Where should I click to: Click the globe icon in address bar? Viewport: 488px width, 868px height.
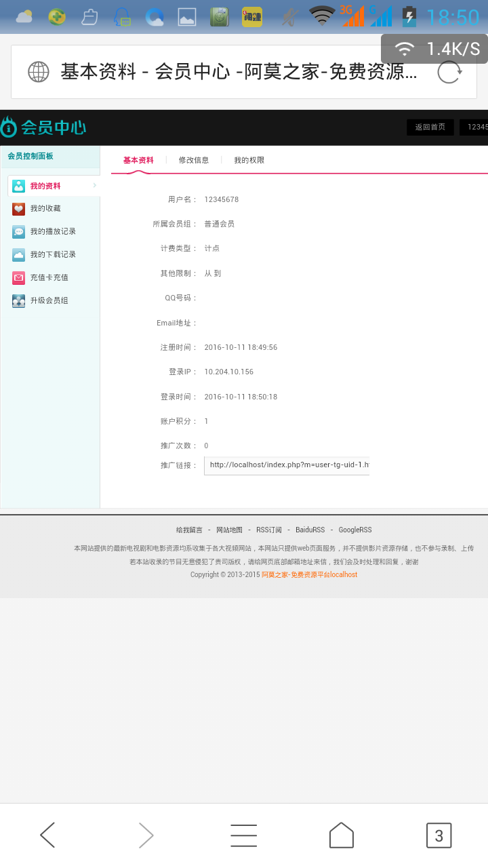[x=38, y=72]
